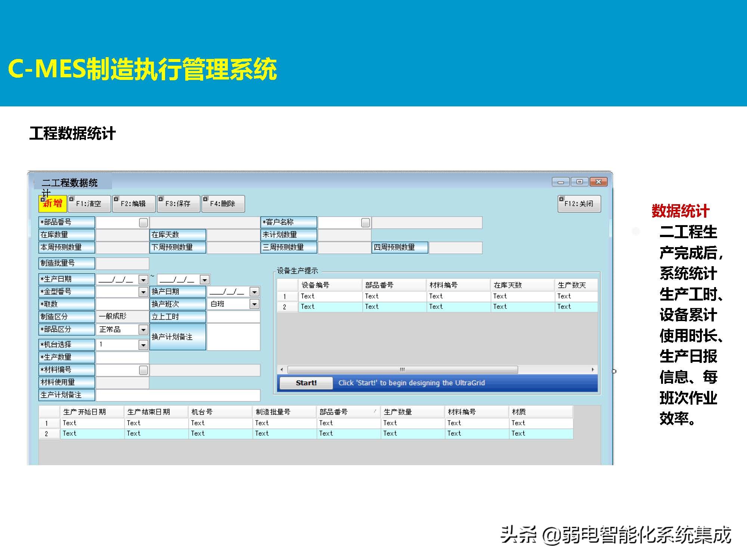This screenshot has width=747, height=560.
Task: Select row 1 header in bottom grid
Action: click(x=49, y=423)
